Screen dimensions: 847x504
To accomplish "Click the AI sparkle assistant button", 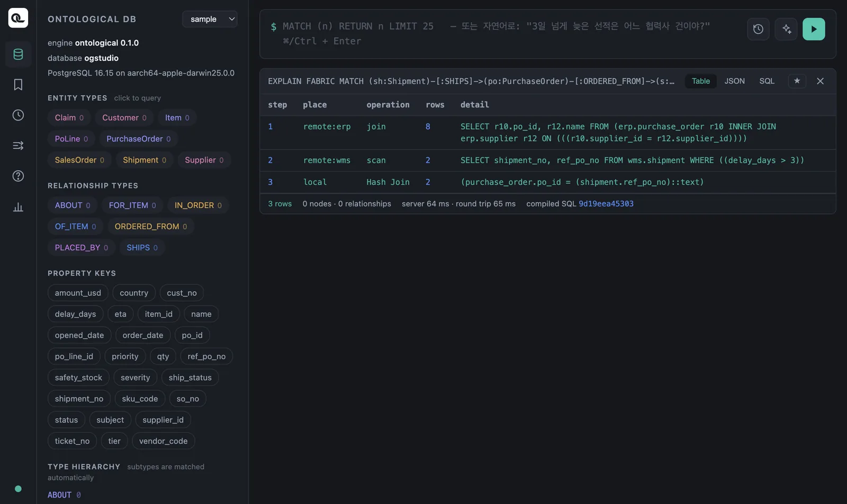I will [786, 29].
